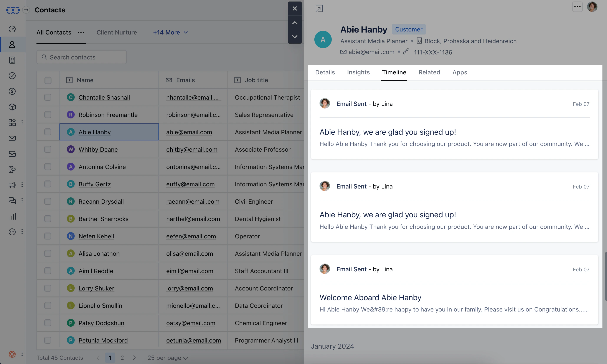Open the apps grid icon in sidebar

12,122
